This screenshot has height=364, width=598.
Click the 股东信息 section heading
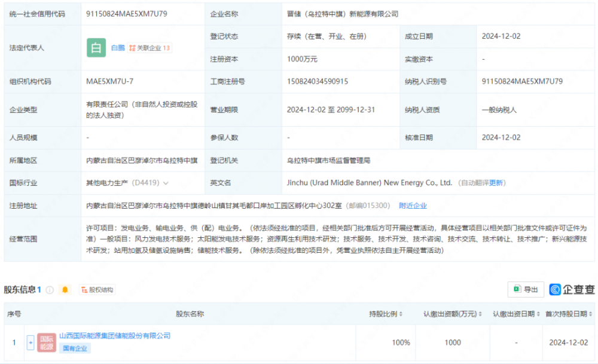20,290
